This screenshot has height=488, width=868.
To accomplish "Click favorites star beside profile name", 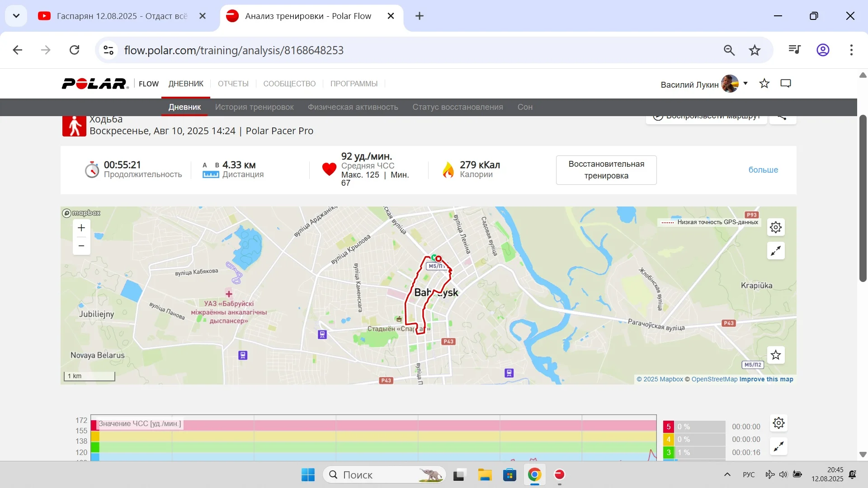I will pos(764,84).
